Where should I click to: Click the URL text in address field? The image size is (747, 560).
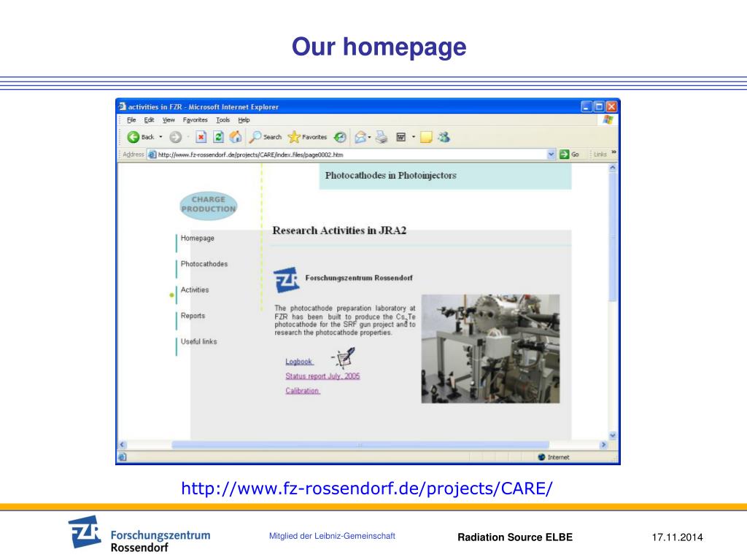click(x=251, y=155)
